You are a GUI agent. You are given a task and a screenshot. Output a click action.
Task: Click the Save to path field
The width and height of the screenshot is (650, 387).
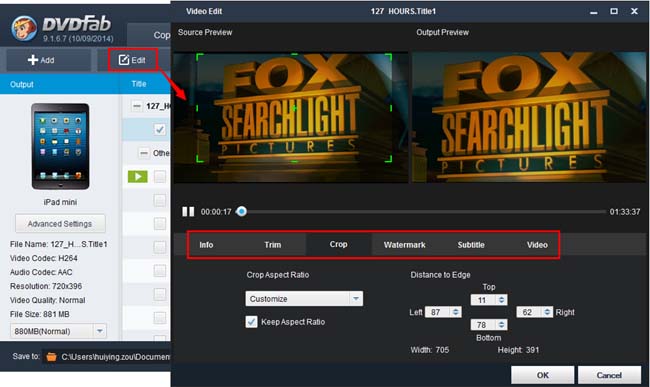(108, 357)
